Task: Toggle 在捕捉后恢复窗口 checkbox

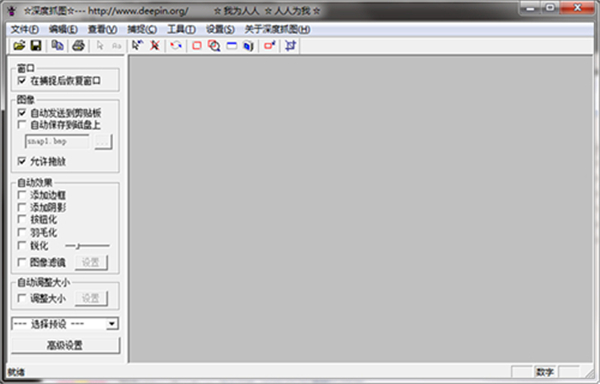Action: [x=22, y=80]
